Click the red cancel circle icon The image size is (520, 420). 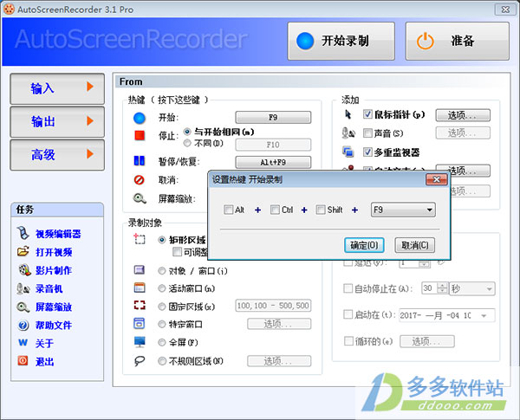140,179
